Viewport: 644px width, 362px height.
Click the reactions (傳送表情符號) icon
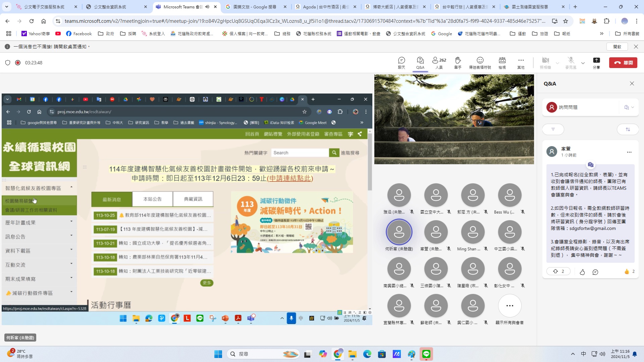(480, 62)
